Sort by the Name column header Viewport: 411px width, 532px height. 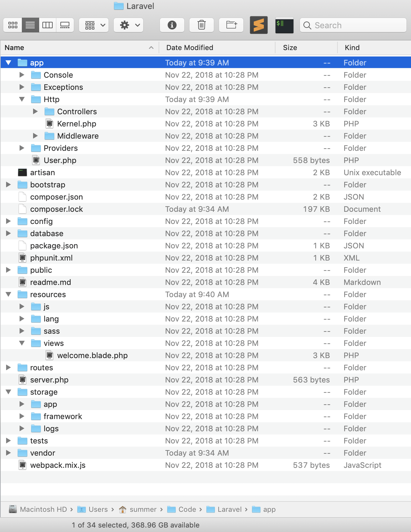(80, 47)
